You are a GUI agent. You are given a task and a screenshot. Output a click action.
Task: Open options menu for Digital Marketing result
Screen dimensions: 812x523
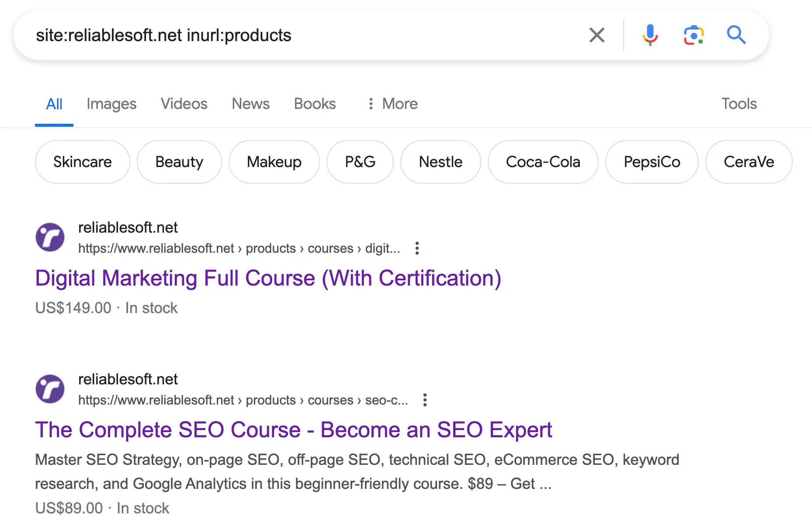(x=417, y=248)
